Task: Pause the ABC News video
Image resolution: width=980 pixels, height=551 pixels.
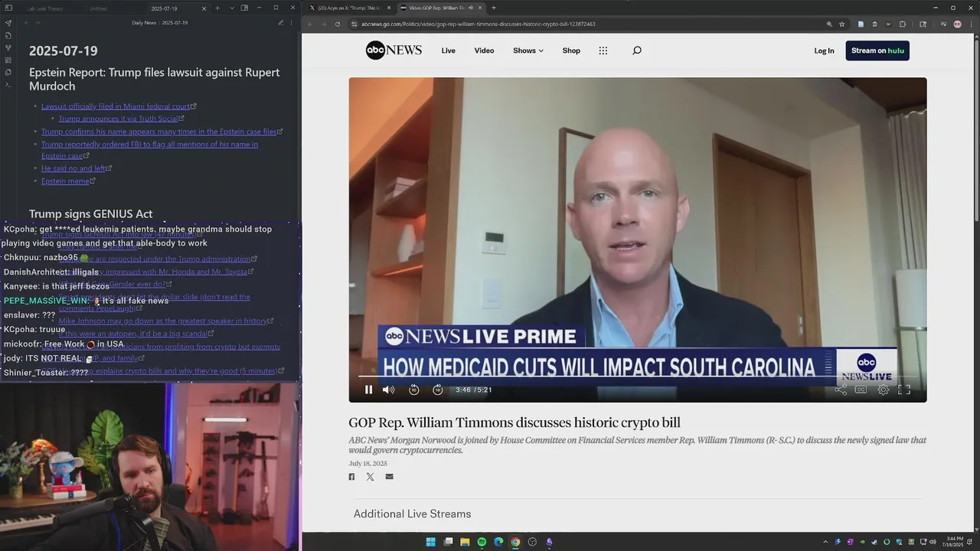Action: (368, 390)
